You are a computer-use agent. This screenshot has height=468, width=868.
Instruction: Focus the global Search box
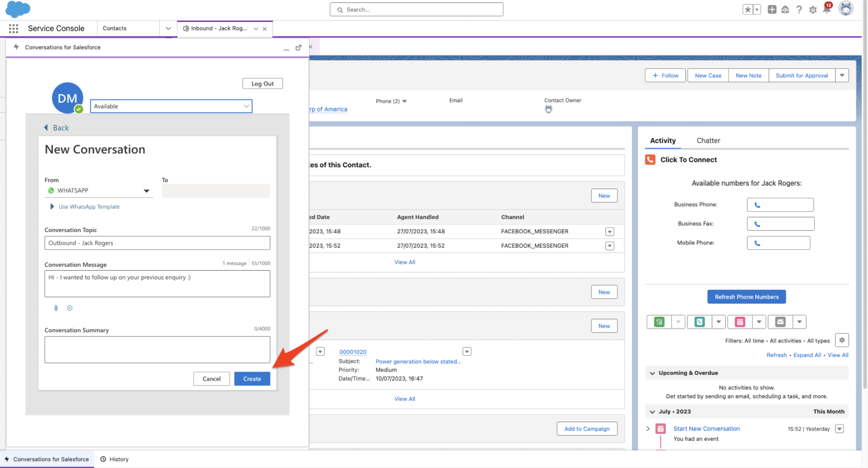point(417,9)
